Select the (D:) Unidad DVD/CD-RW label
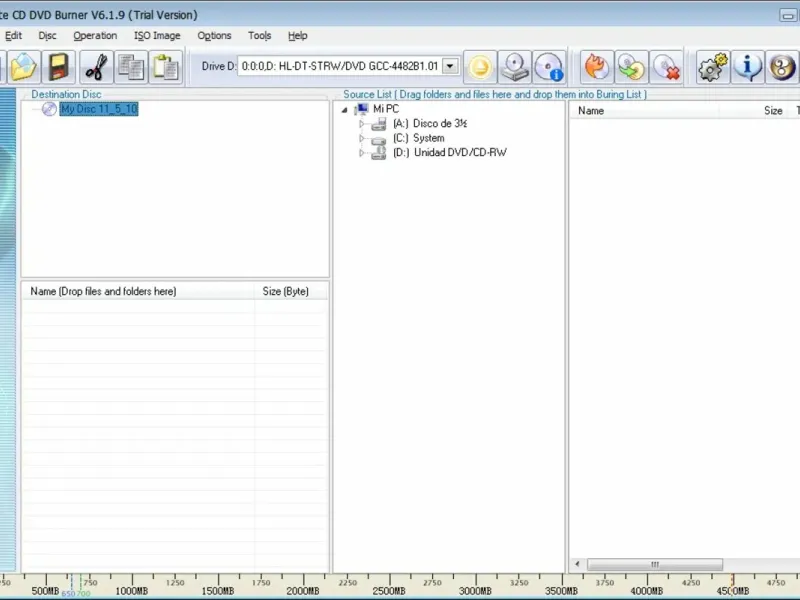Screen dimensions: 800x600 click(449, 153)
